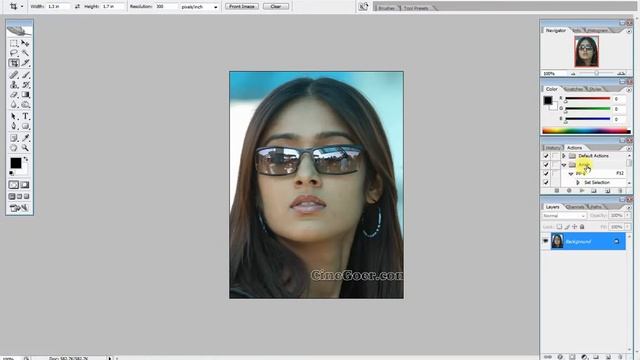Reset default foreground and background colors

point(11,173)
